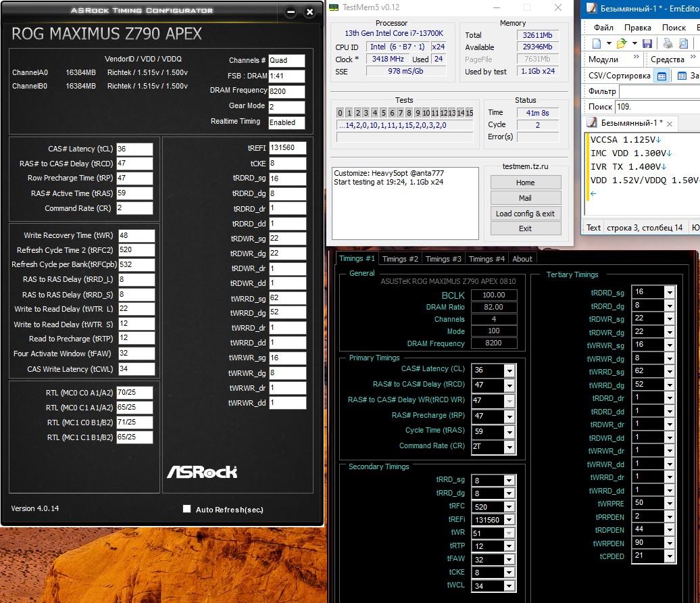
Task: Open the Поиск menu in EmEditor
Action: point(674,28)
